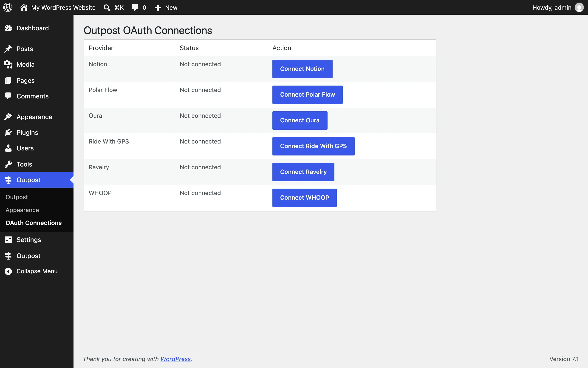Click the Notion provider name
The image size is (588, 368).
tap(98, 64)
